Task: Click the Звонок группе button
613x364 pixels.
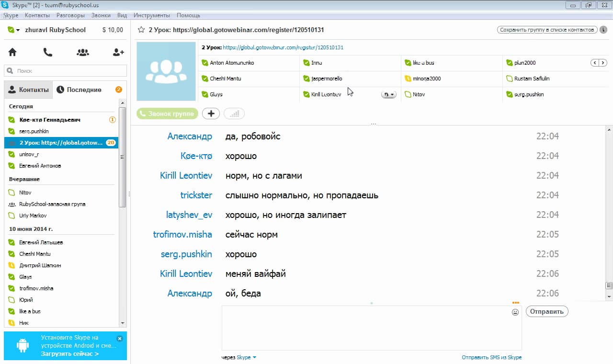Action: (x=167, y=114)
